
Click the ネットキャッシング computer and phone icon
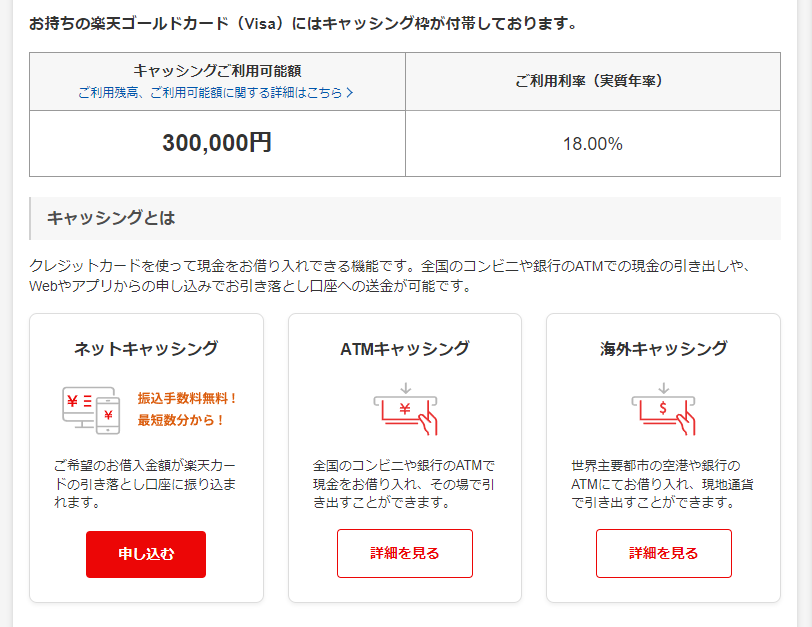[91, 410]
